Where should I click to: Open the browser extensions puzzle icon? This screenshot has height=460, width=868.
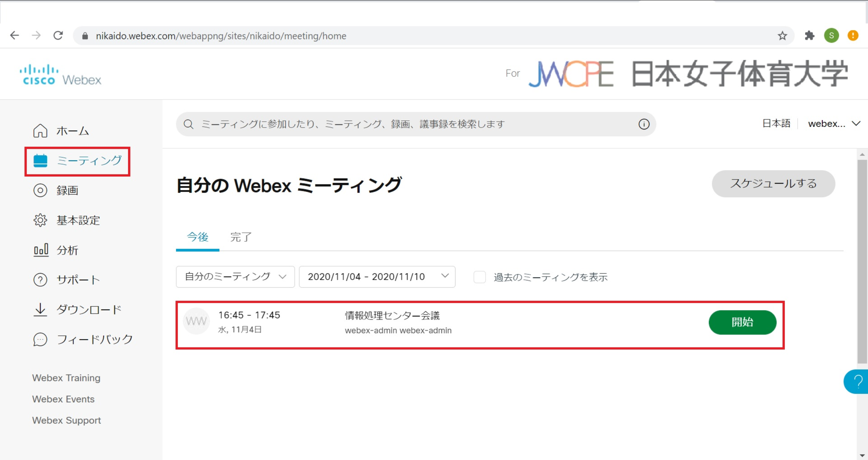pyautogui.click(x=809, y=36)
